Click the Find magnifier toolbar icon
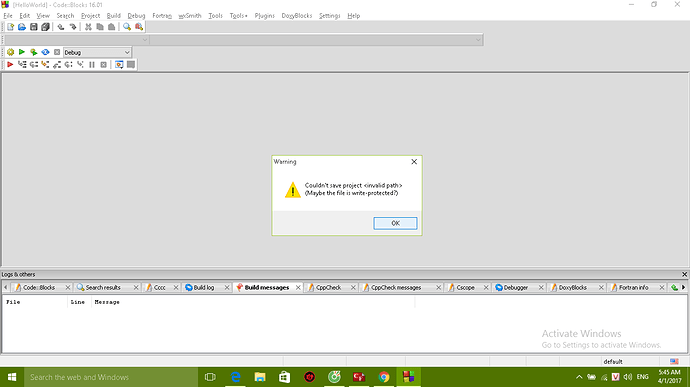Viewport: 690px width, 387px height. pyautogui.click(x=127, y=27)
